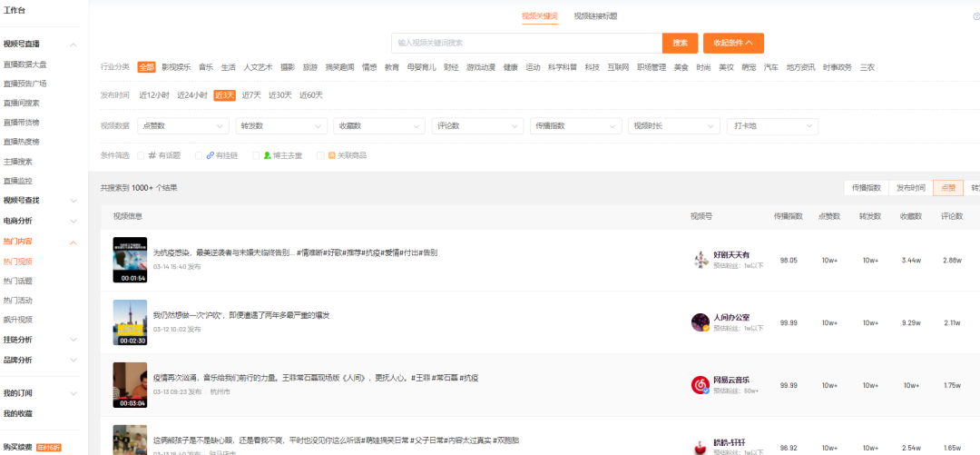Open the 转发数 filter dropdown
The height and width of the screenshot is (455, 980).
point(281,126)
